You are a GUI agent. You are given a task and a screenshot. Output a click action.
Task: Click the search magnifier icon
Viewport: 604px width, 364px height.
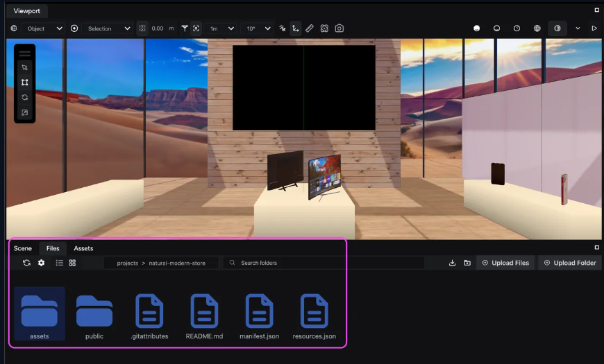[233, 263]
